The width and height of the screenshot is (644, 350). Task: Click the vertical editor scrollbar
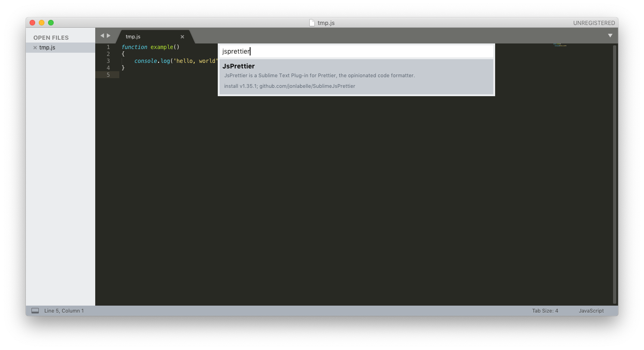coord(614,174)
